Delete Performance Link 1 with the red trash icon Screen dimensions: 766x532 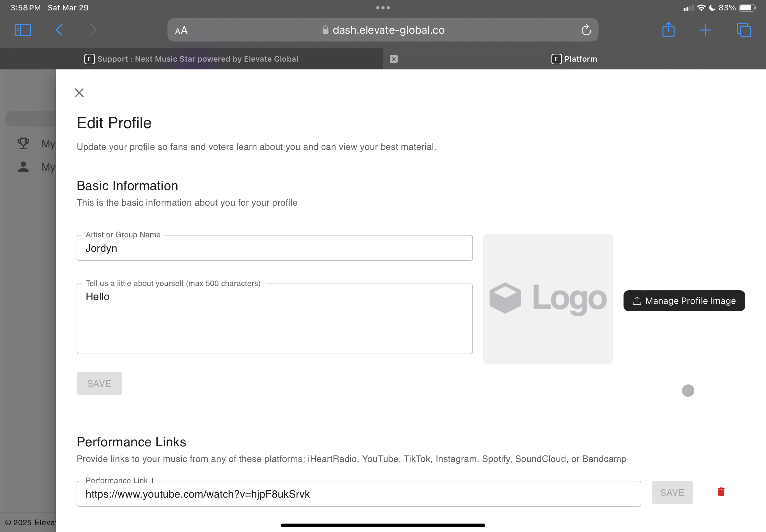point(721,492)
